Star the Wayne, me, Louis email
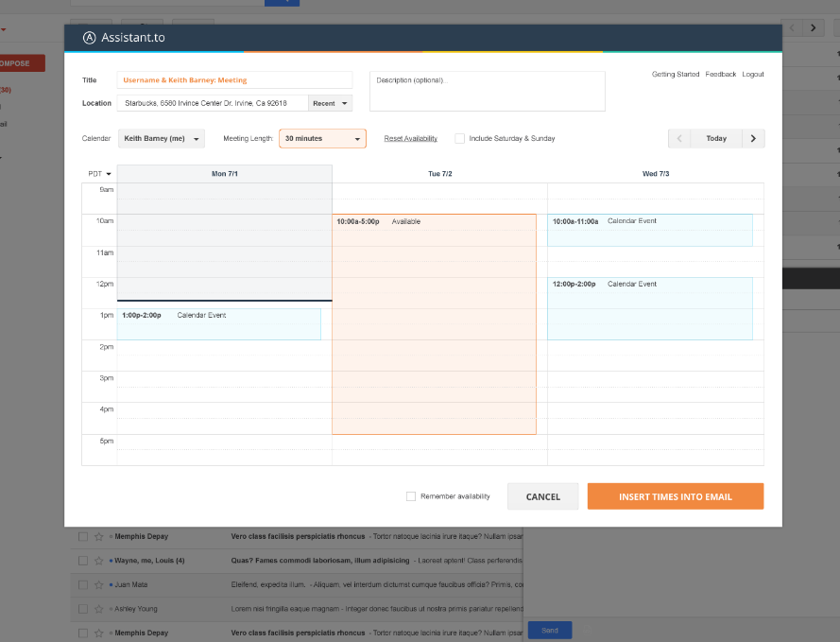This screenshot has height=642, width=840. click(x=98, y=561)
